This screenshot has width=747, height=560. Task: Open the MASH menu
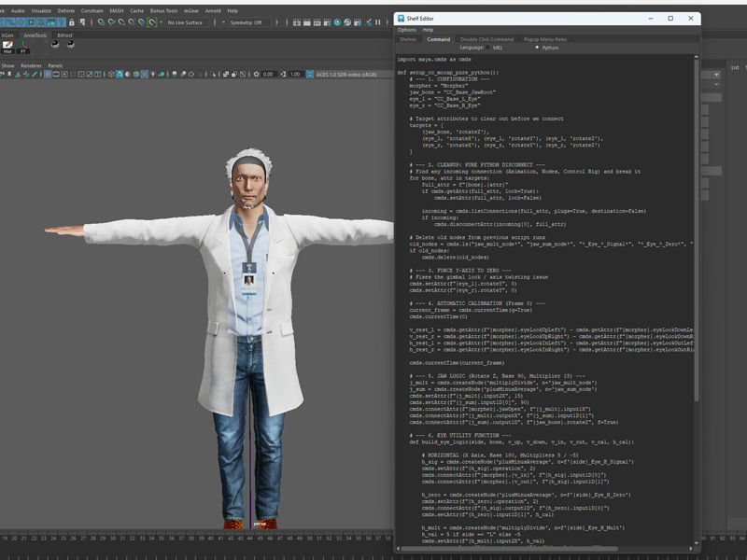[x=117, y=10]
